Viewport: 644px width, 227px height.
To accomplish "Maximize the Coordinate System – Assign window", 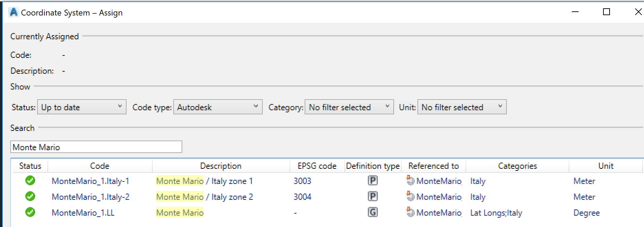I will [x=607, y=12].
